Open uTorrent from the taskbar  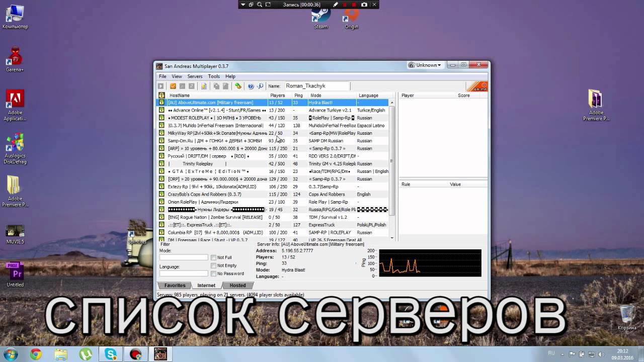[x=85, y=354]
